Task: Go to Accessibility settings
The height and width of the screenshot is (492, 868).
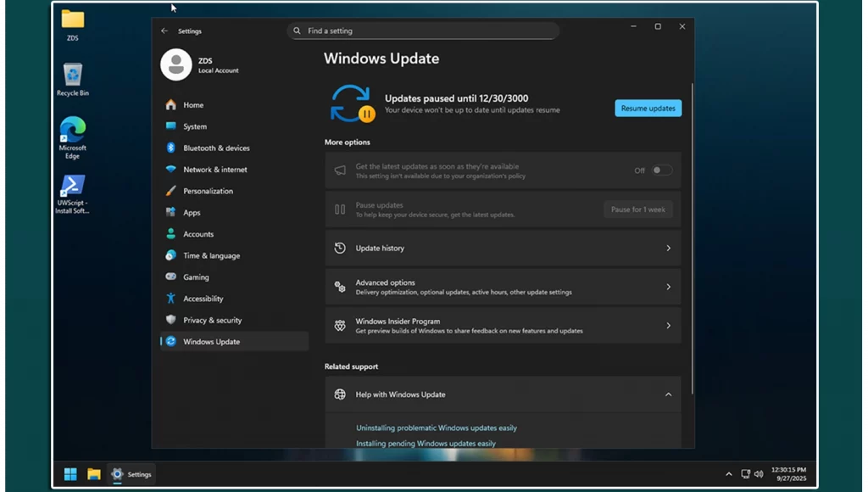Action: pyautogui.click(x=203, y=299)
